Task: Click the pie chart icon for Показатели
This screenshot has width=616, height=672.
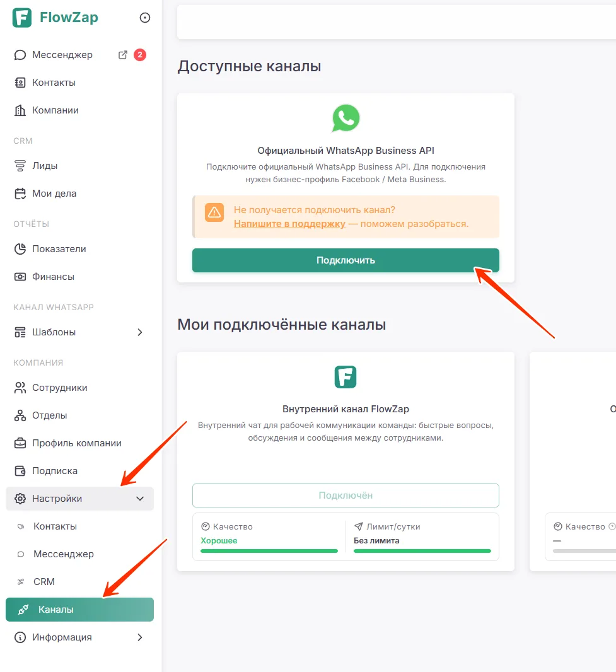Action: [x=20, y=249]
